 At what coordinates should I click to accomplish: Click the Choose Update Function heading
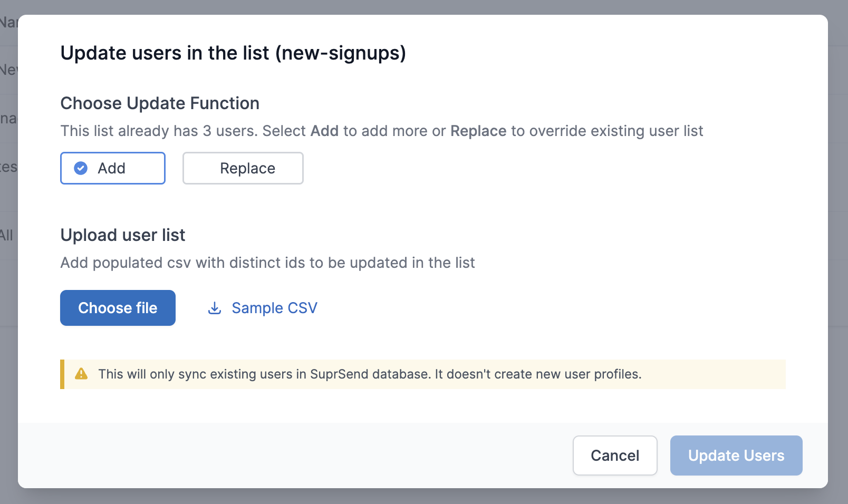point(160,103)
